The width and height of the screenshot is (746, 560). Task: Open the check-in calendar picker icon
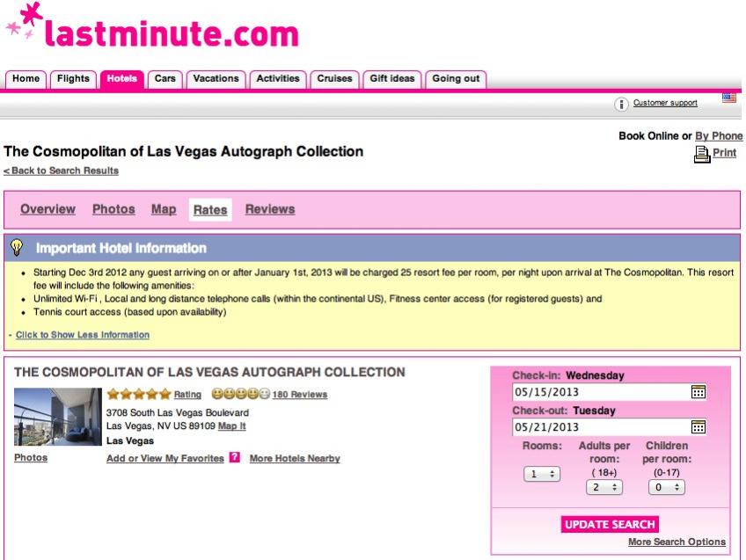(x=698, y=392)
